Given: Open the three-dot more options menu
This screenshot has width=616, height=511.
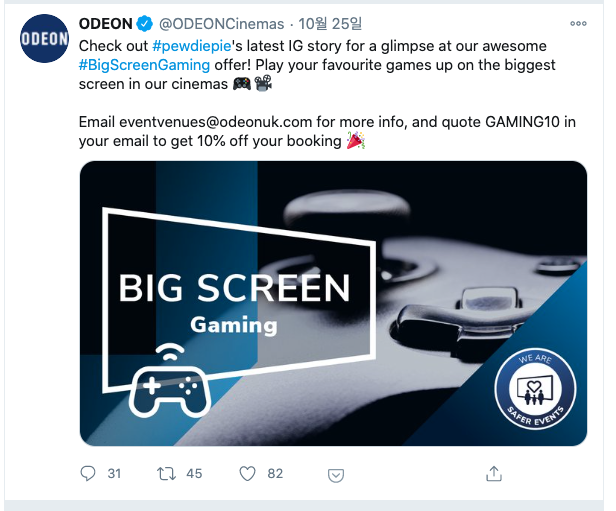Looking at the screenshot, I should [x=578, y=24].
